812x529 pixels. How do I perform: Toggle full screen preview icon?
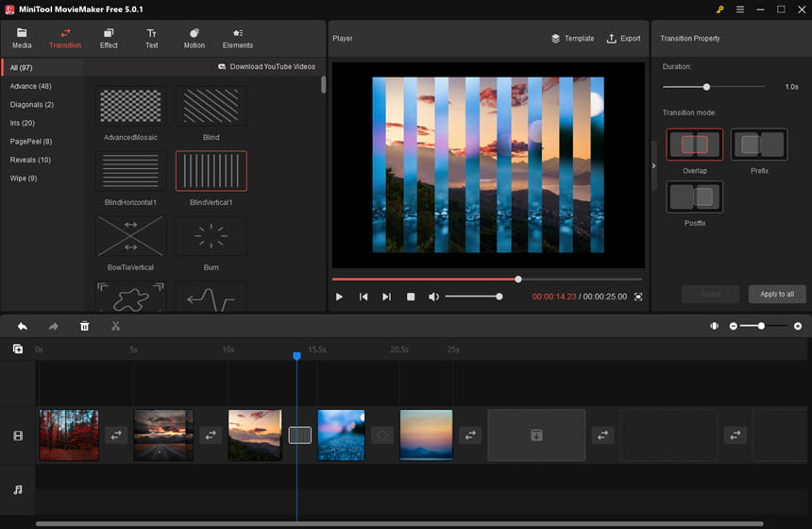pyautogui.click(x=638, y=297)
